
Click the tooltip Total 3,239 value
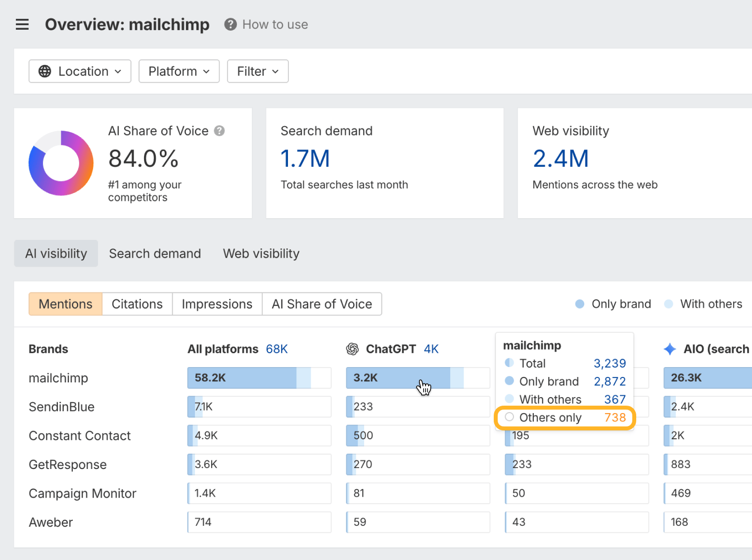610,364
